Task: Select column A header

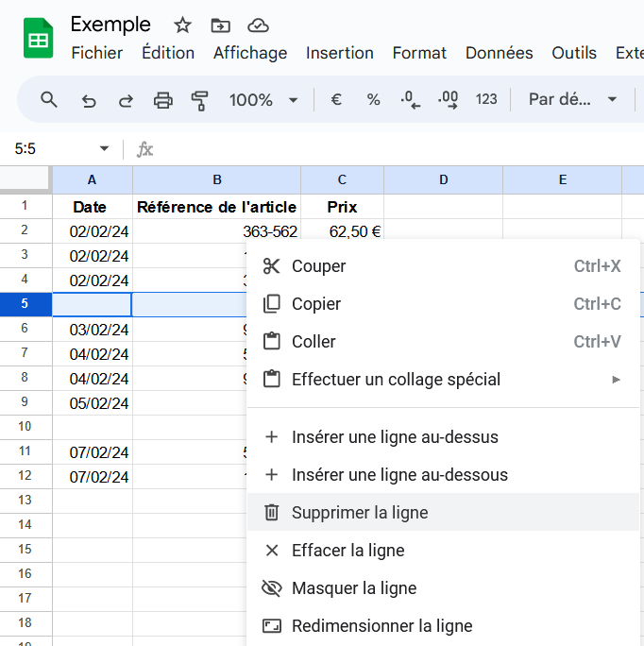Action: tap(93, 180)
